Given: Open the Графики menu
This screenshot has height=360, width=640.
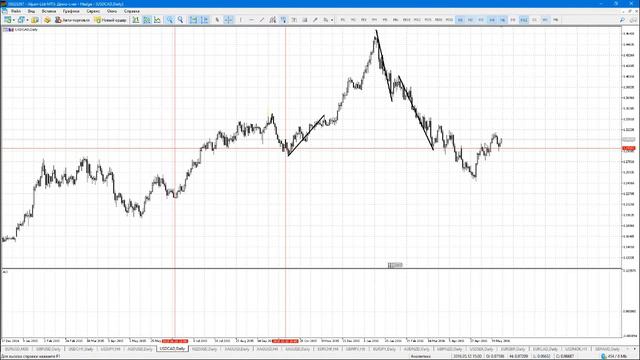Looking at the screenshot, I should (71, 11).
